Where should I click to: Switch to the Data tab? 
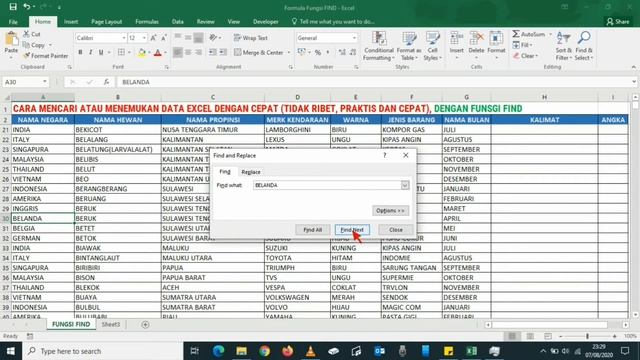[x=178, y=22]
